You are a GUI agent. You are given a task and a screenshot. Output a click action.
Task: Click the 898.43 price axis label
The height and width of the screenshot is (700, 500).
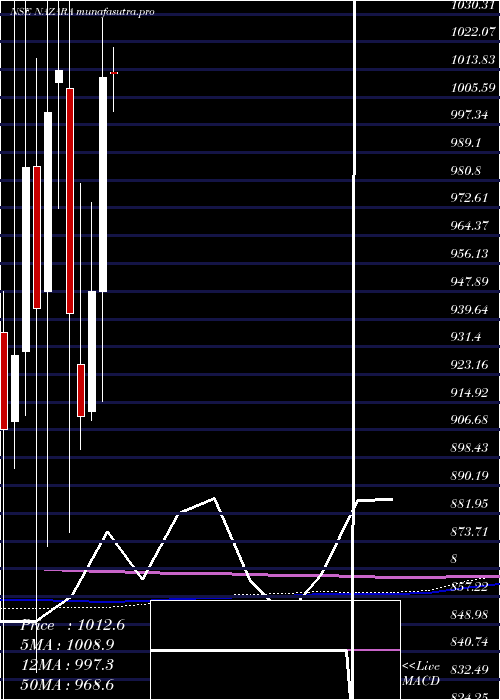pyautogui.click(x=469, y=448)
